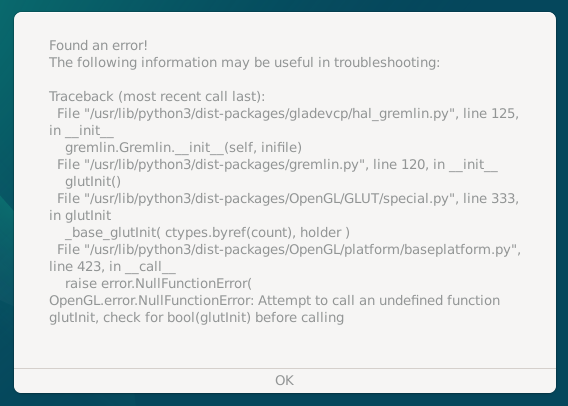568x406 pixels.
Task: Click the _base_glutInit( ctypes.byref(count) line
Action: pyautogui.click(x=207, y=233)
